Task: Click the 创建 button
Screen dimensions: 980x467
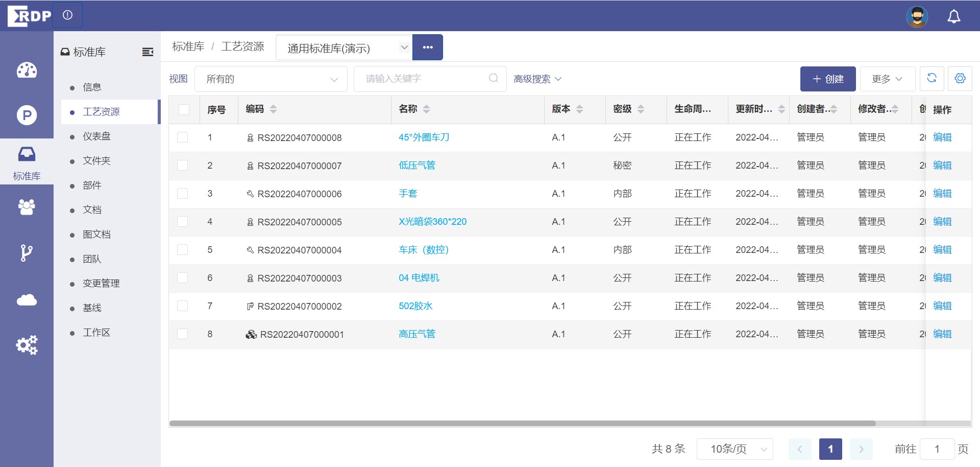Action: [828, 79]
